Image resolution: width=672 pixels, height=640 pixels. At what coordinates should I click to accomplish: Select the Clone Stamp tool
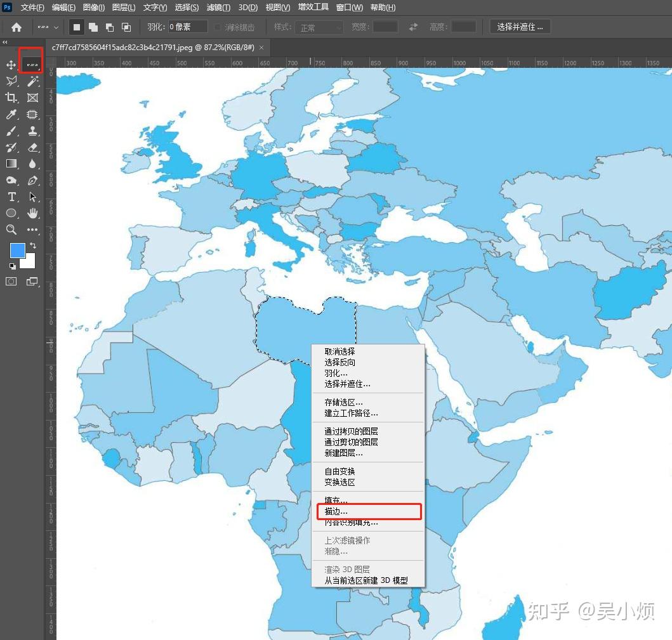pyautogui.click(x=32, y=131)
